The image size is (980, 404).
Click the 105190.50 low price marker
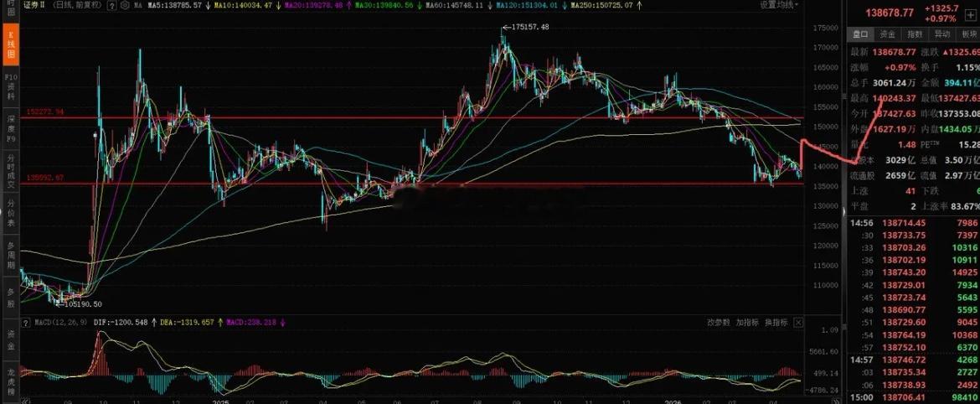pyautogui.click(x=82, y=304)
